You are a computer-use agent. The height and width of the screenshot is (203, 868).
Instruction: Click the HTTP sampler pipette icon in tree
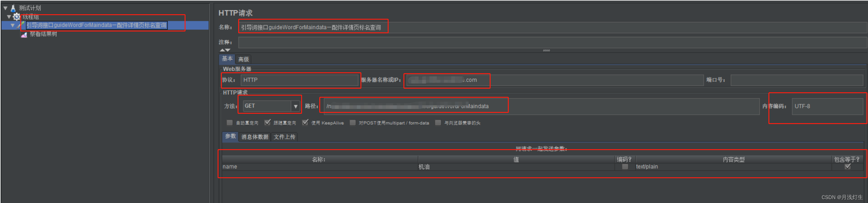pos(21,25)
